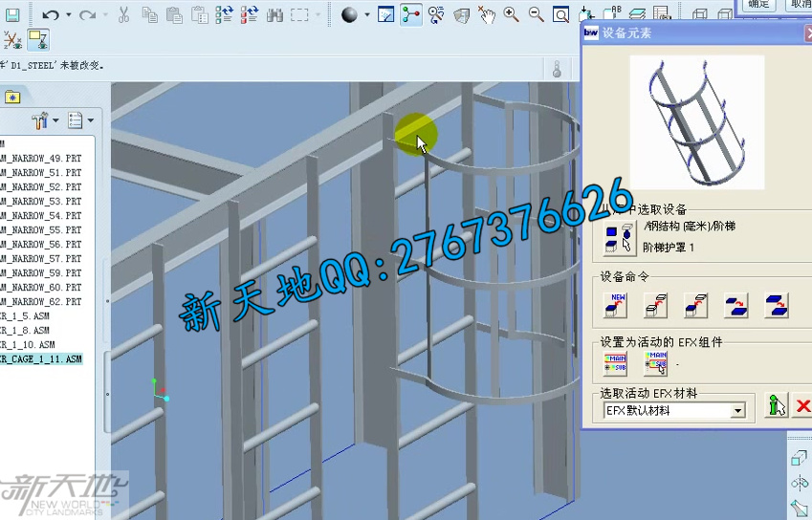Click the 确定 confirm button
This screenshot has height=520, width=812.
point(759,5)
